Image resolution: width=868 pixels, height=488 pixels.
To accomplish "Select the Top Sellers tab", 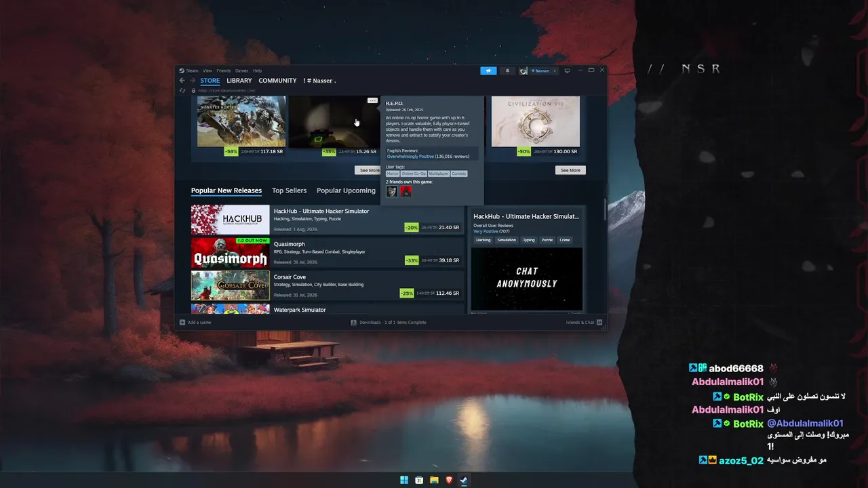I will point(290,190).
